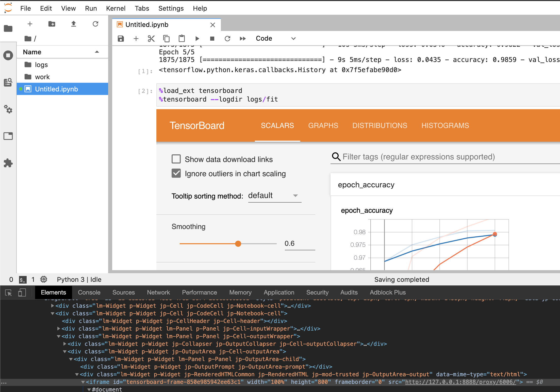This screenshot has height=392, width=560.
Task: Paste cells from clipboard
Action: click(x=182, y=39)
